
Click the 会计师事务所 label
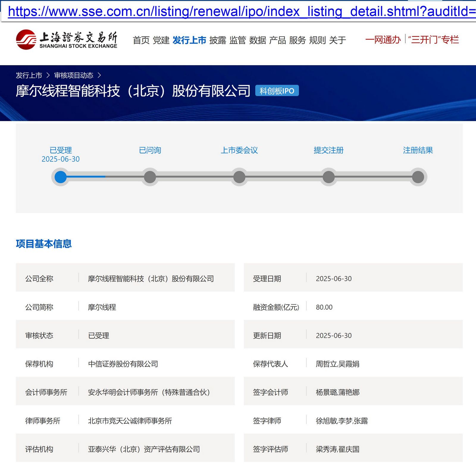click(46, 392)
